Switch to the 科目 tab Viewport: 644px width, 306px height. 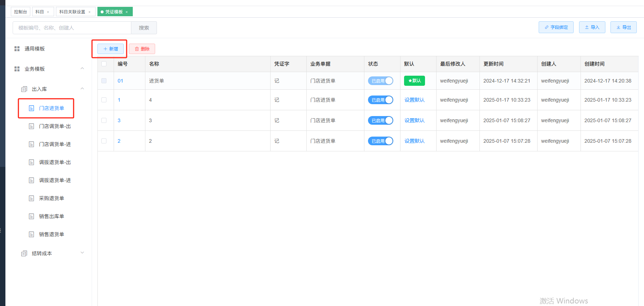point(43,12)
